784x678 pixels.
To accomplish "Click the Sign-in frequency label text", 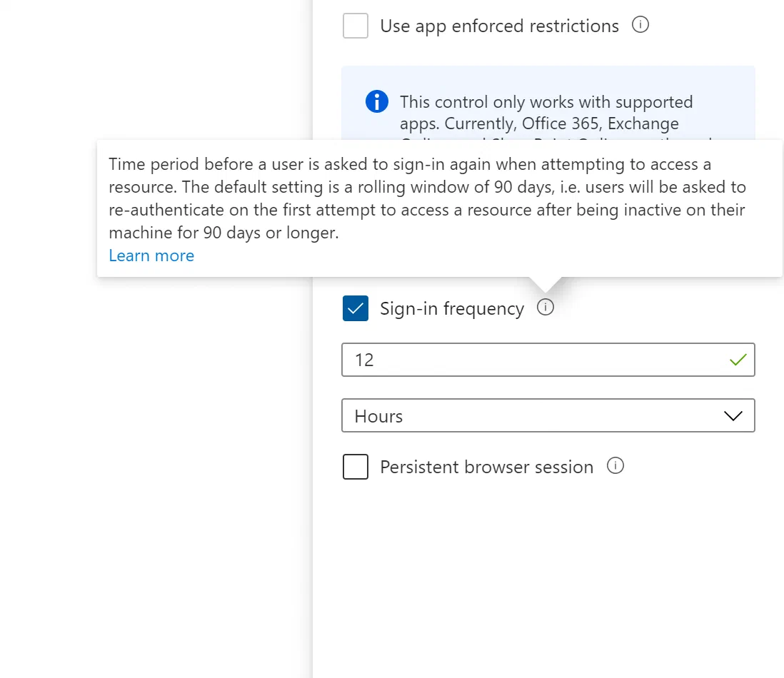I will 452,309.
